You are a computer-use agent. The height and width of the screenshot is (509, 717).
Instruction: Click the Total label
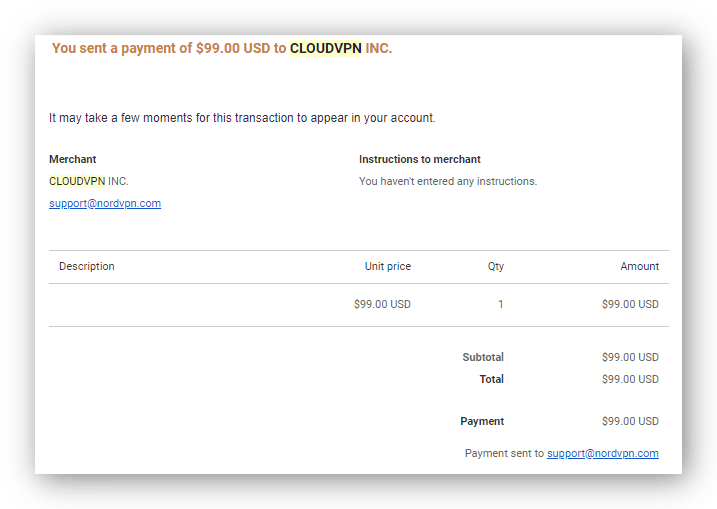point(492,379)
